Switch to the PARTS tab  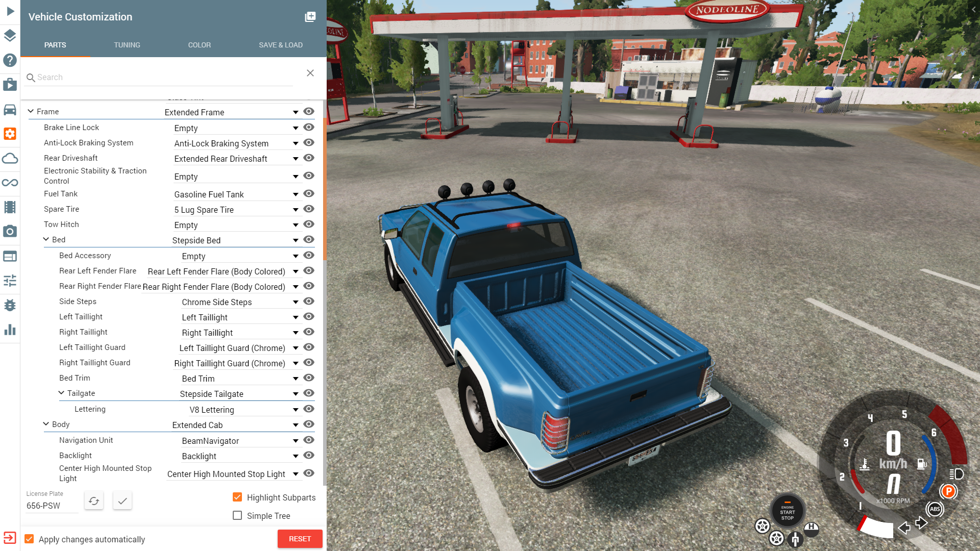click(x=55, y=45)
